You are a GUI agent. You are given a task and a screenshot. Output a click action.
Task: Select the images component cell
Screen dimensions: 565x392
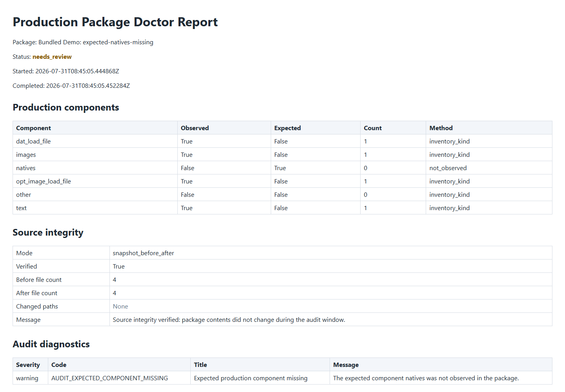95,154
